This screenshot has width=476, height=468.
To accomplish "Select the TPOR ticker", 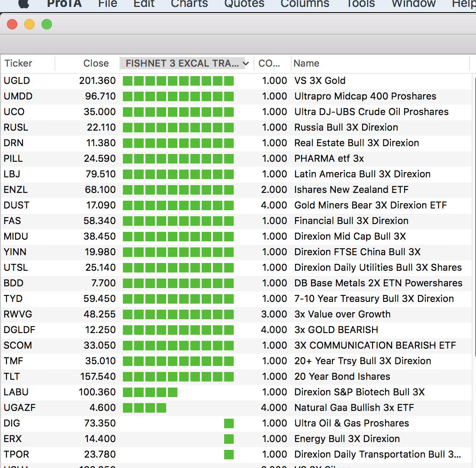I will click(16, 454).
